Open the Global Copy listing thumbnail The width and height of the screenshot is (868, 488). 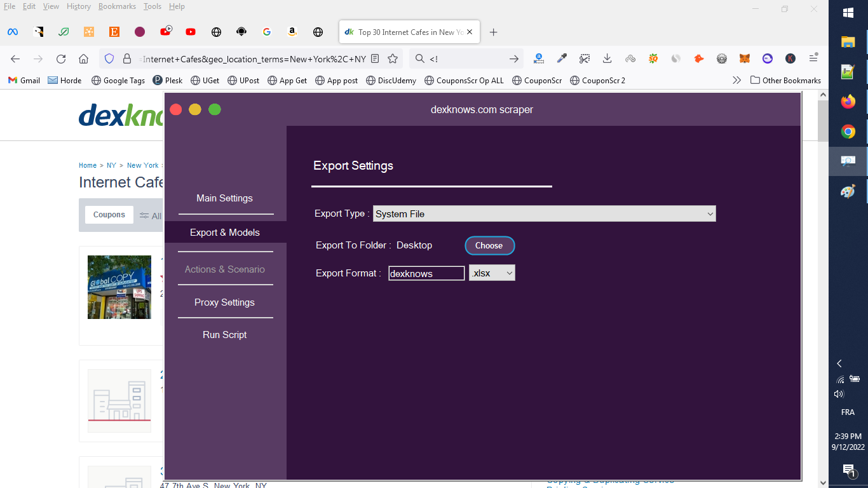pos(119,287)
